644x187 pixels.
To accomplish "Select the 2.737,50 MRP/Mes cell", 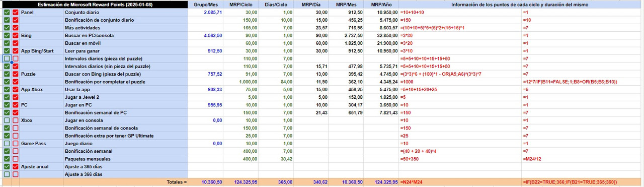I will coord(347,35).
